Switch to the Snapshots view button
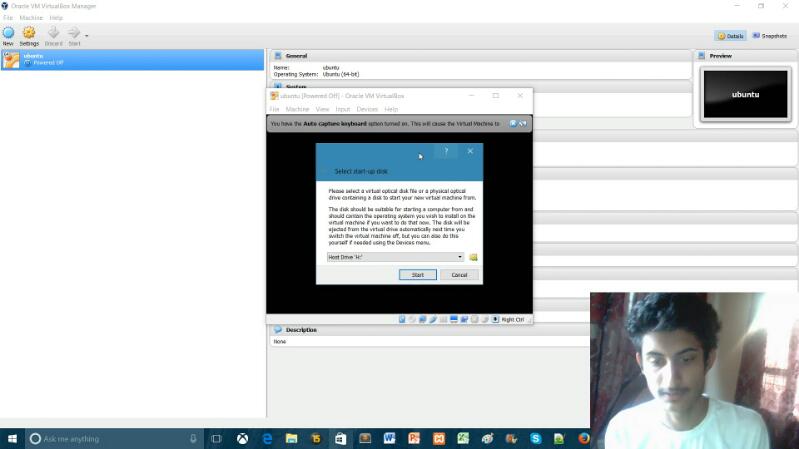Screen dimensions: 799x449 tap(769, 36)
